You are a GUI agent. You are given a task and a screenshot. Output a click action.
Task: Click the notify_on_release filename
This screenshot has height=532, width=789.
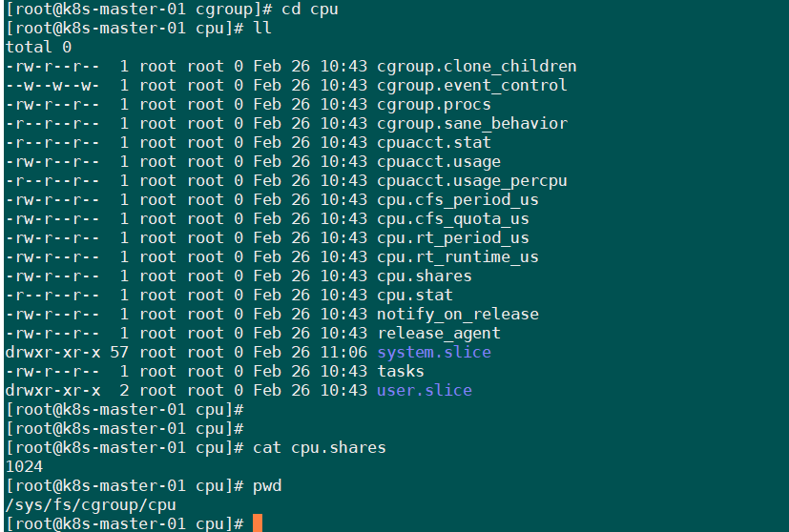coord(458,315)
